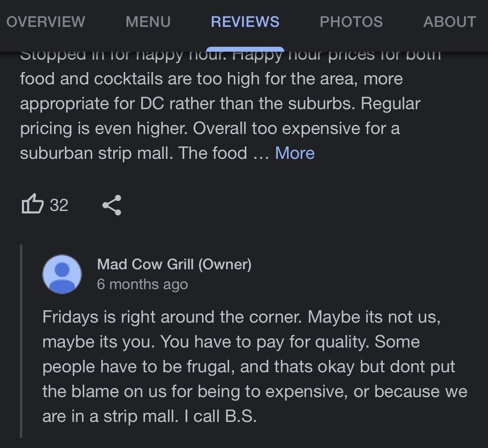Select the Reviews tab

point(245,22)
